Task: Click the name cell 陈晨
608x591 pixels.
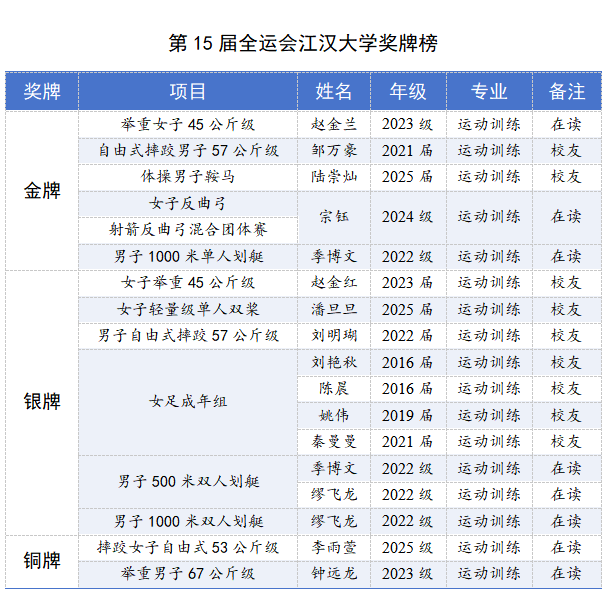Action: [333, 388]
